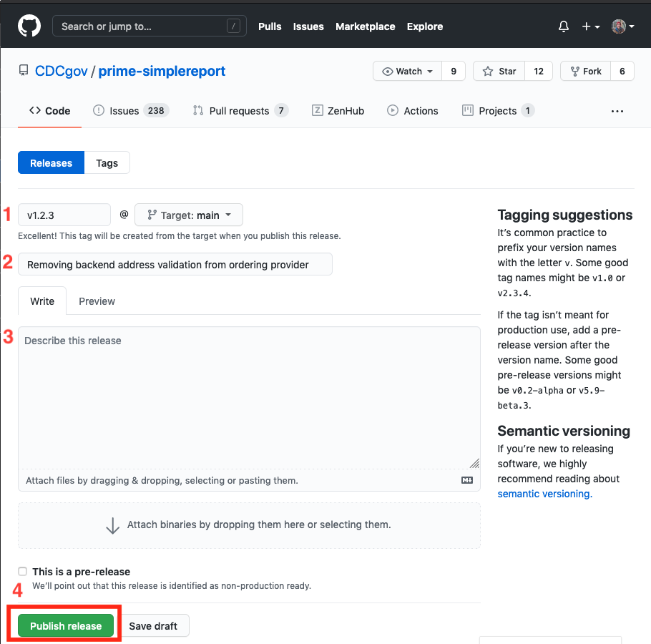The height and width of the screenshot is (644, 651).
Task: Open the plus create-new dropdown
Action: [591, 26]
